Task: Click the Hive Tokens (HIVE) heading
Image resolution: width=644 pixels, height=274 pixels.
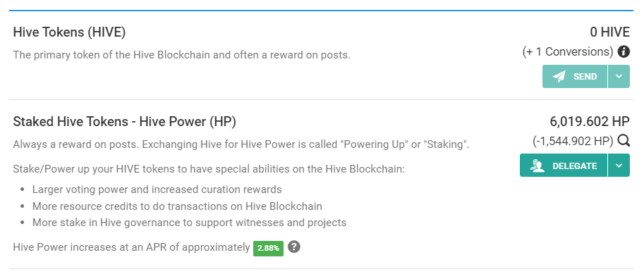Action: pyautogui.click(x=69, y=32)
